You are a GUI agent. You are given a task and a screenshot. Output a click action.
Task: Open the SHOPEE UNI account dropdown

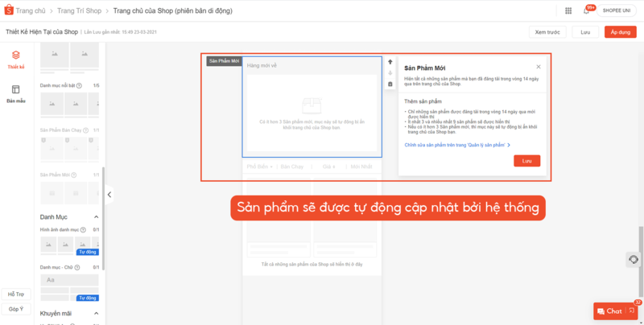616,10
